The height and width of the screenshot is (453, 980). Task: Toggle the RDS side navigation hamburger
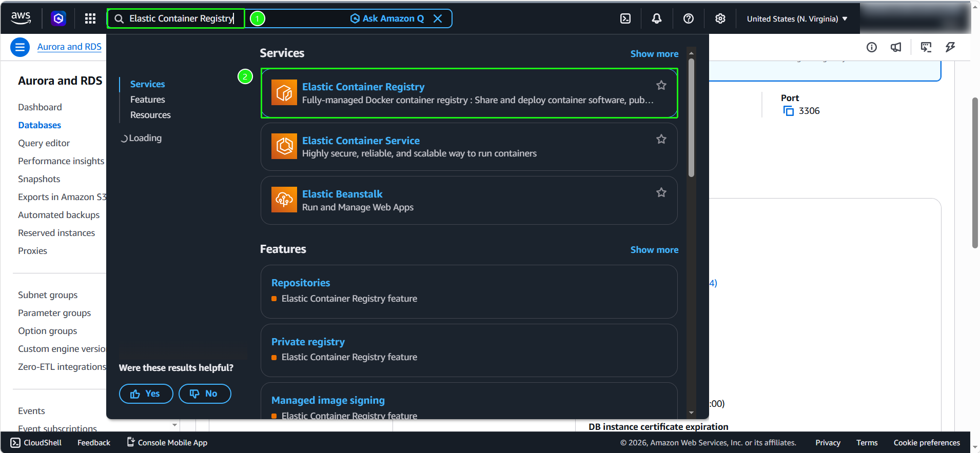pyautogui.click(x=20, y=47)
